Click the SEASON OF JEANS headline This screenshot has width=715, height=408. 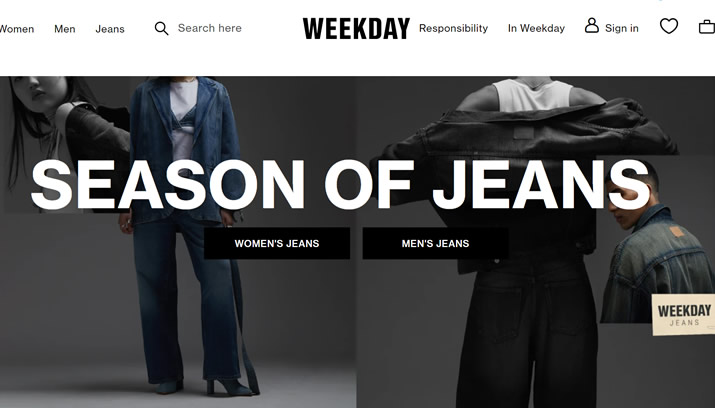340,185
